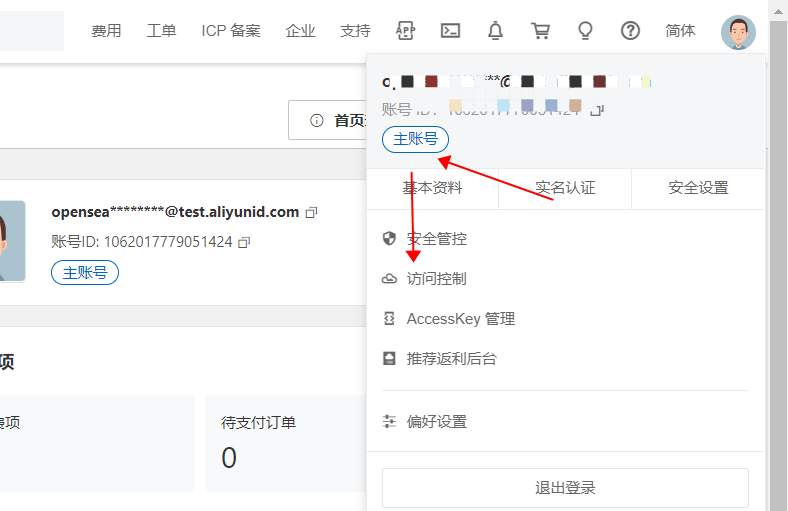Image resolution: width=788 pixels, height=511 pixels.
Task: Click the 待支付订单 count 0
Action: tap(229, 458)
